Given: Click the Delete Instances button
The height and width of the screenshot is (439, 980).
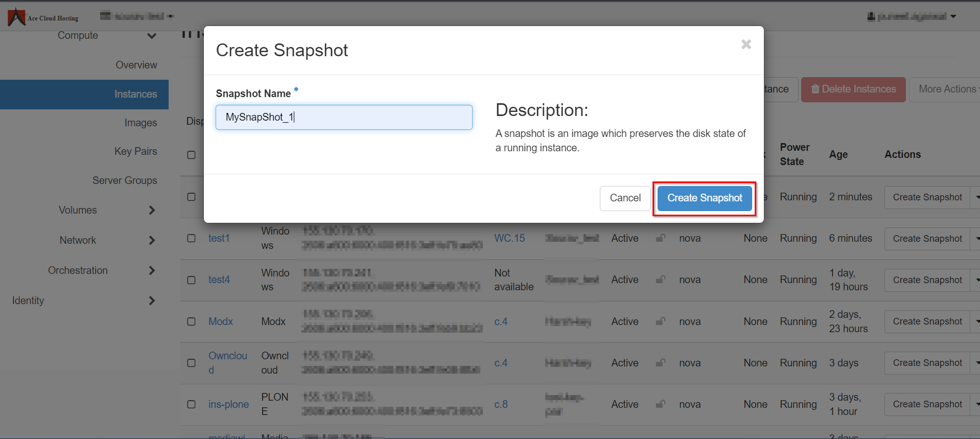Looking at the screenshot, I should pyautogui.click(x=853, y=89).
